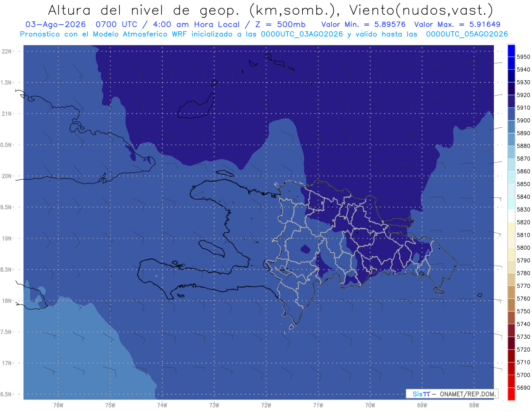The width and height of the screenshot is (532, 411).
Task: Click the 'Valor Min. = 5.89576' text
Action: click(364, 24)
